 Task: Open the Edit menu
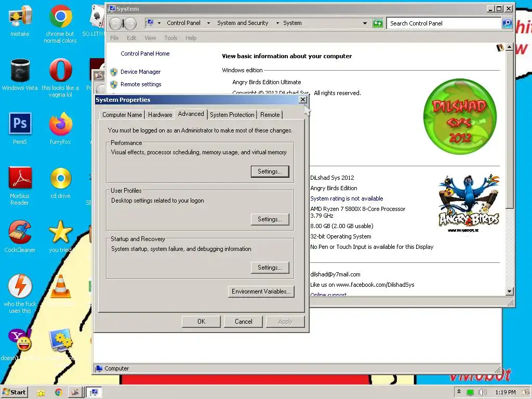pos(131,38)
